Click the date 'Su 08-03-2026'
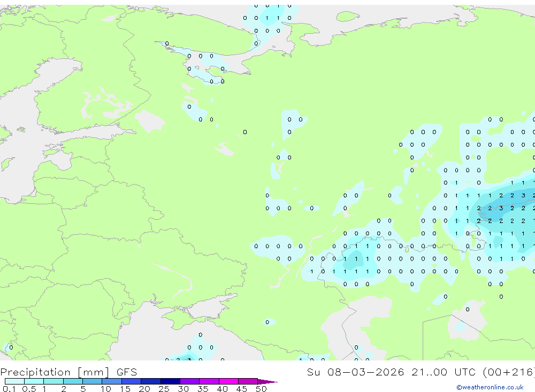 pyautogui.click(x=355, y=372)
